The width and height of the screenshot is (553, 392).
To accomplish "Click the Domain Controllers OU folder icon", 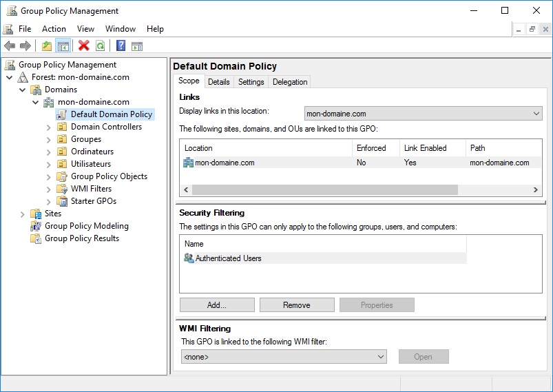I will [x=62, y=127].
